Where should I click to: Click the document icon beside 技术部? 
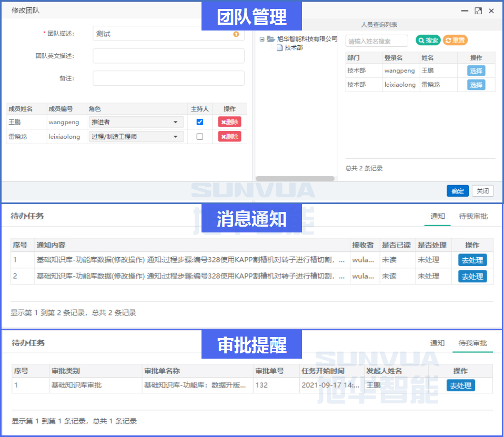pos(280,47)
